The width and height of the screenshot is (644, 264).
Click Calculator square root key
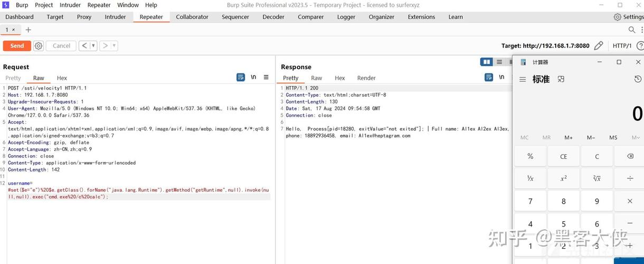(x=597, y=178)
